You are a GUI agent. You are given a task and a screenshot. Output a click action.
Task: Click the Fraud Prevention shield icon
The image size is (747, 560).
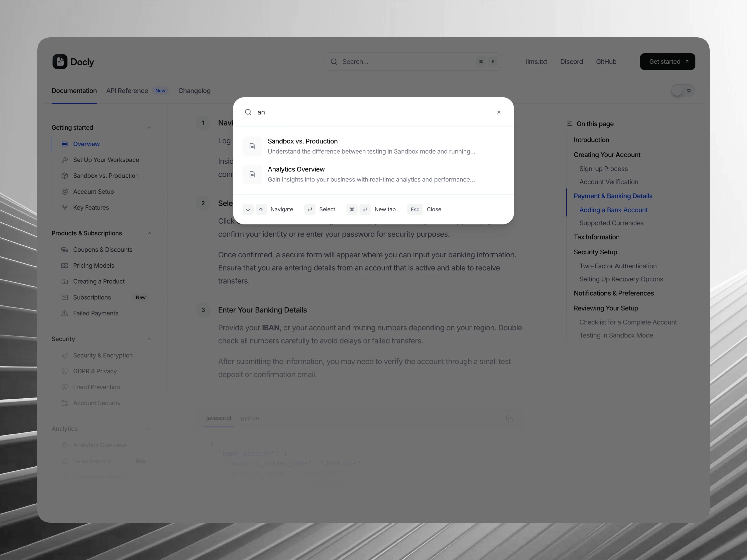coord(64,387)
